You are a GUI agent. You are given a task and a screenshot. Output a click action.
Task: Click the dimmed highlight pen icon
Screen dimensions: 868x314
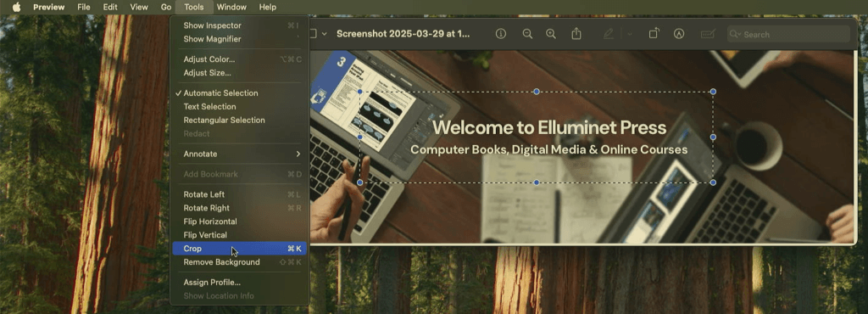tap(609, 34)
